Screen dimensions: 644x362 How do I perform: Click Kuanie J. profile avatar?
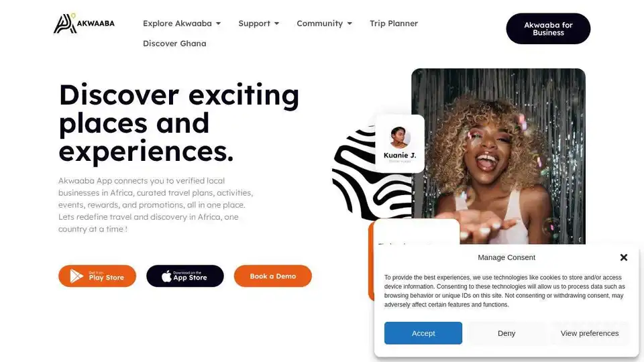pyautogui.click(x=400, y=137)
